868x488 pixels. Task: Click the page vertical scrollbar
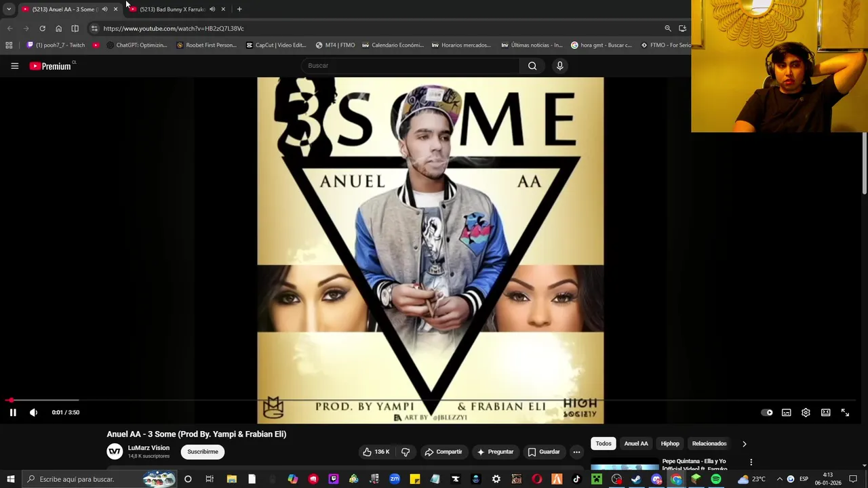[865, 163]
